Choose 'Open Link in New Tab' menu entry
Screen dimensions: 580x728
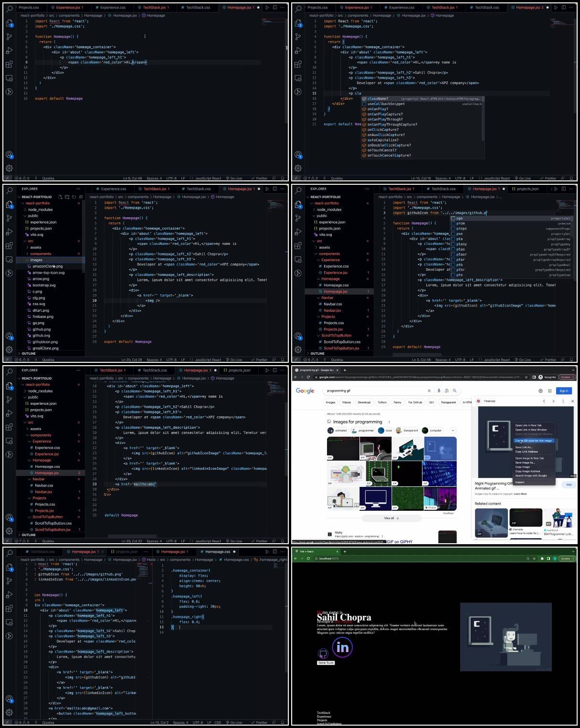point(528,425)
